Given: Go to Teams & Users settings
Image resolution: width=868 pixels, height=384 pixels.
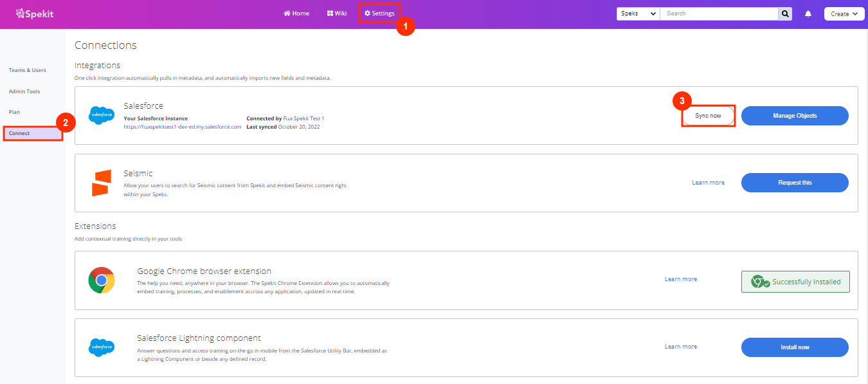Looking at the screenshot, I should tap(28, 70).
